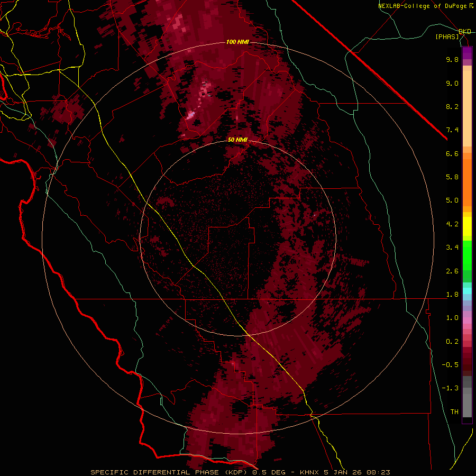476x476 pixels.
Task: Click the -0.5 scale value
Action: pyautogui.click(x=450, y=365)
